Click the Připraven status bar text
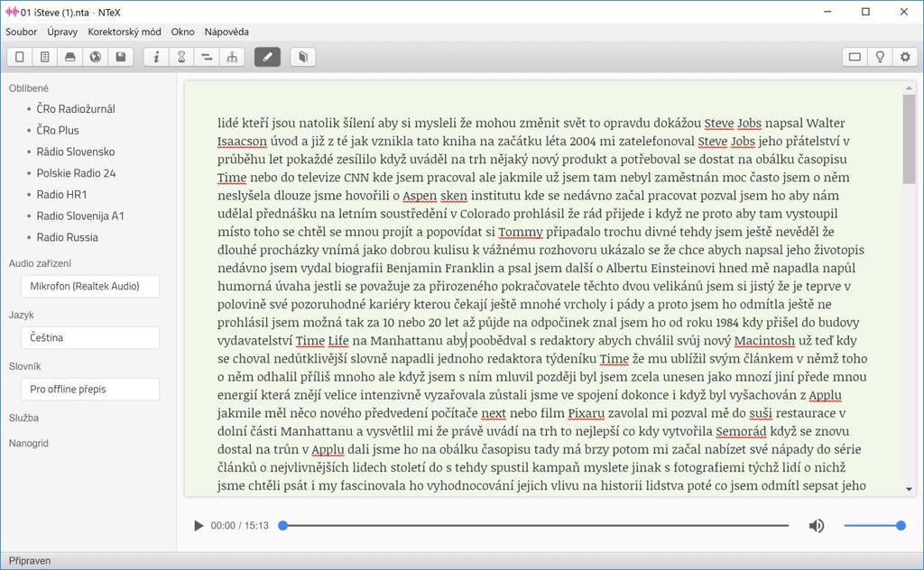Image resolution: width=924 pixels, height=570 pixels. (30, 561)
